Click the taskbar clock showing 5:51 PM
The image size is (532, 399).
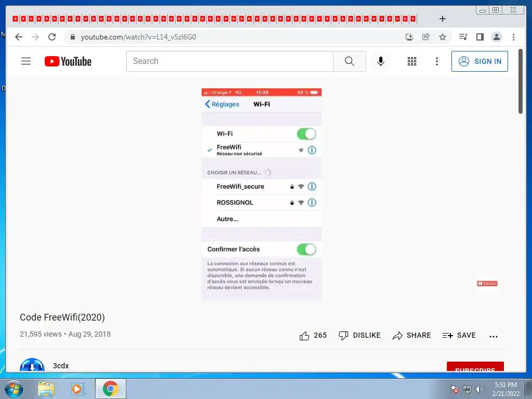coord(506,389)
